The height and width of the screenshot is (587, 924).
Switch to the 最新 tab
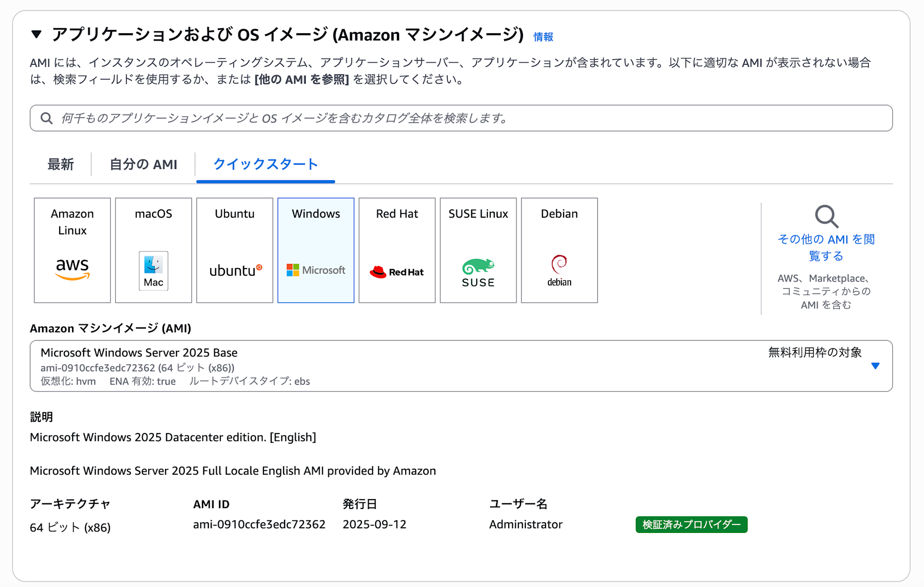tap(61, 164)
